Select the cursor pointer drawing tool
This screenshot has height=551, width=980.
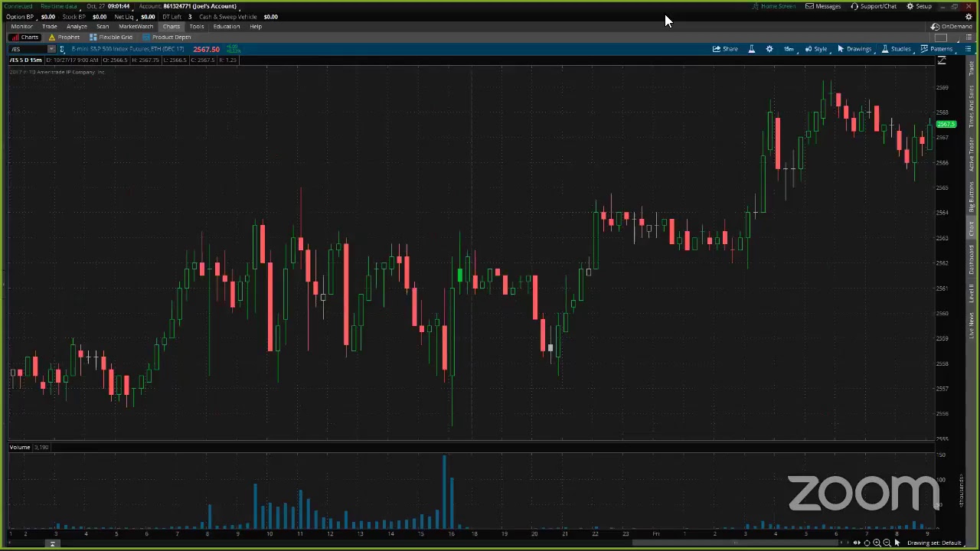click(x=897, y=543)
